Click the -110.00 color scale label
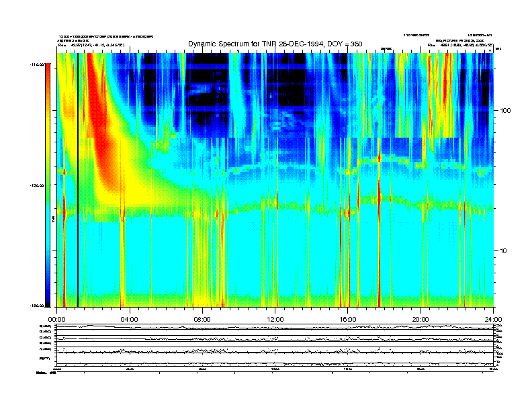The height and width of the screenshot is (411, 532). (38, 64)
